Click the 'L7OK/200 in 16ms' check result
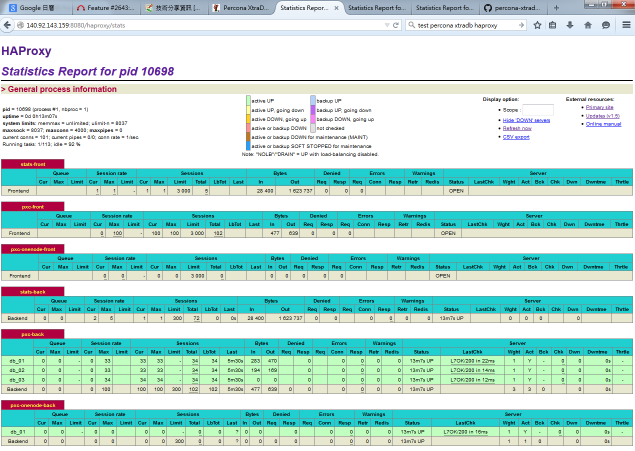 pyautogui.click(x=466, y=432)
